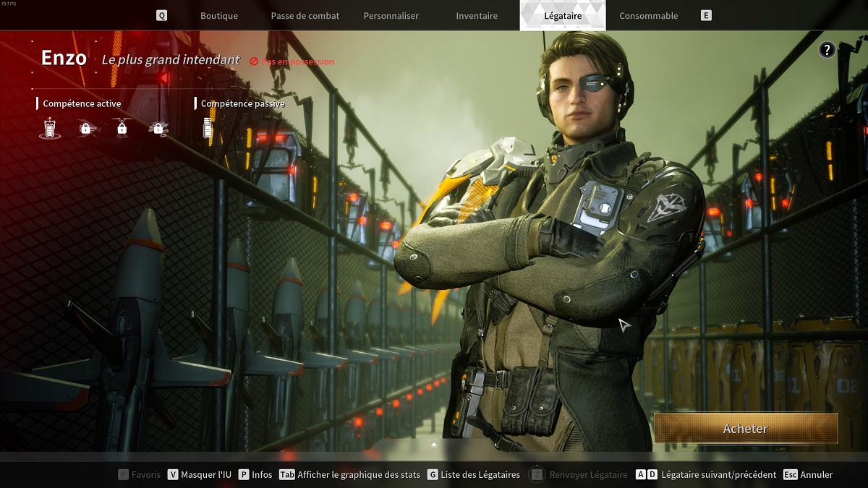Viewport: 868px width, 488px height.
Task: View Enzo's passive skill icon
Action: [208, 127]
